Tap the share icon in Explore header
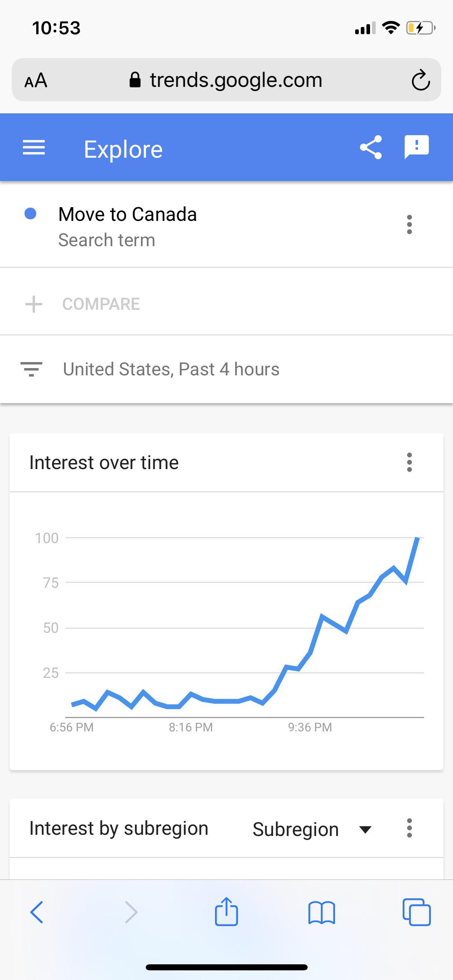 point(371,147)
